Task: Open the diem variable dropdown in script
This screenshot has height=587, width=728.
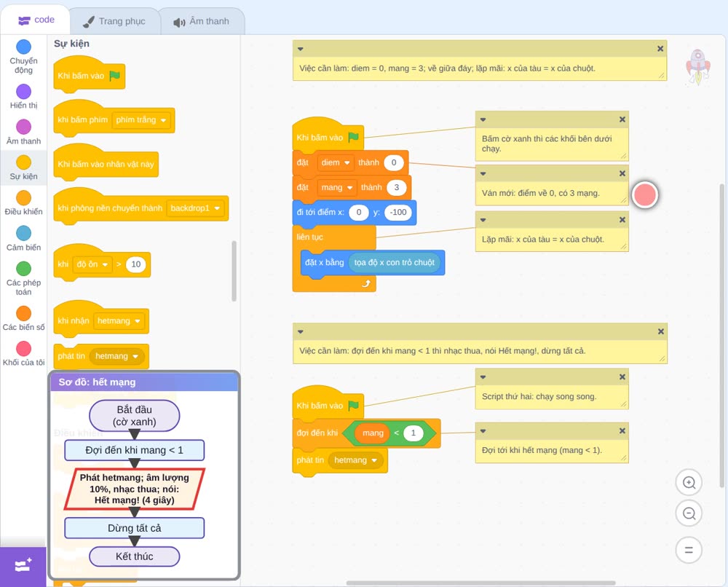Action: pos(336,162)
